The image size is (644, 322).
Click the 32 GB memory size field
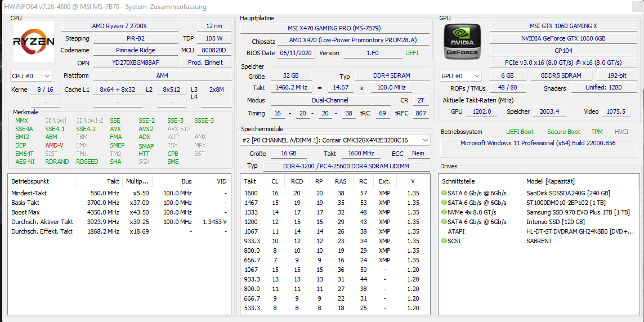291,75
